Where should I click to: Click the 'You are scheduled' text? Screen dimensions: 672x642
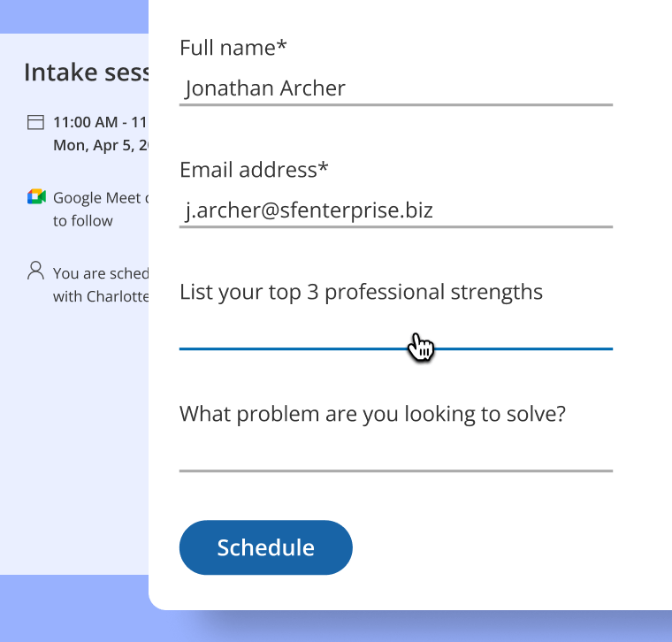(100, 273)
